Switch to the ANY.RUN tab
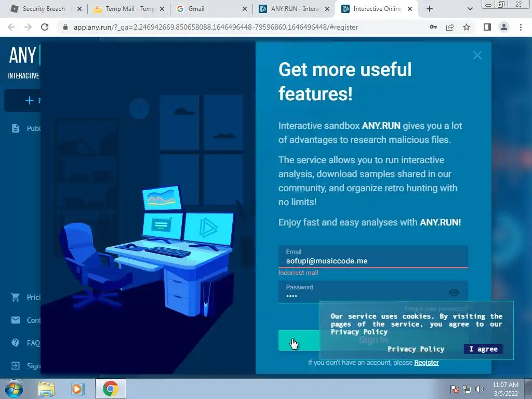532x399 pixels. (294, 9)
